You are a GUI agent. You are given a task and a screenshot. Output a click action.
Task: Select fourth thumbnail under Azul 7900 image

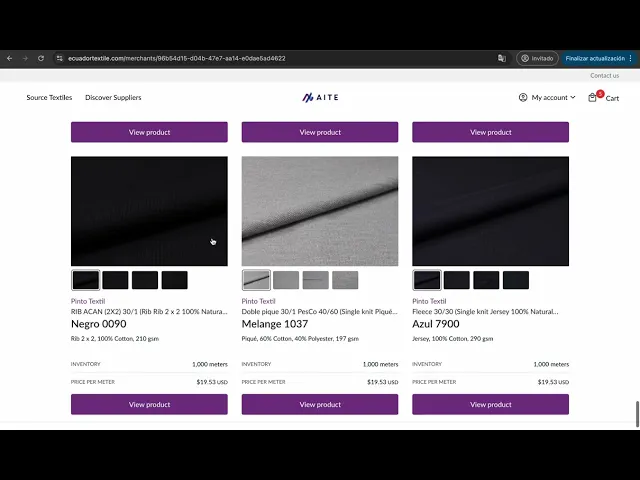[516, 280]
